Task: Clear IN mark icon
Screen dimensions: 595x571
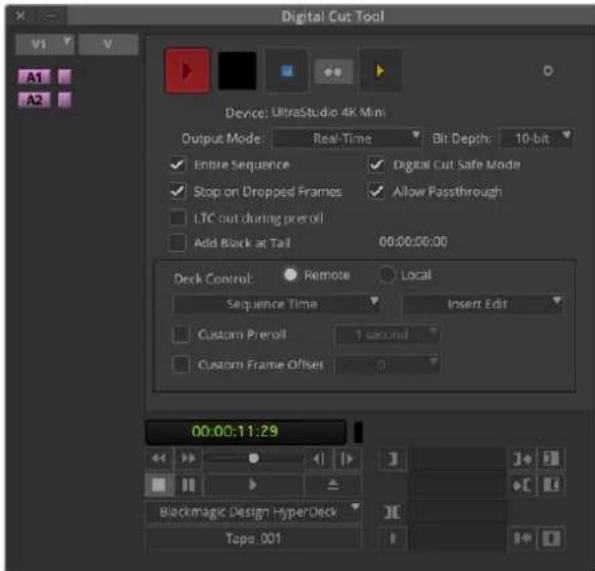Action: [x=551, y=459]
